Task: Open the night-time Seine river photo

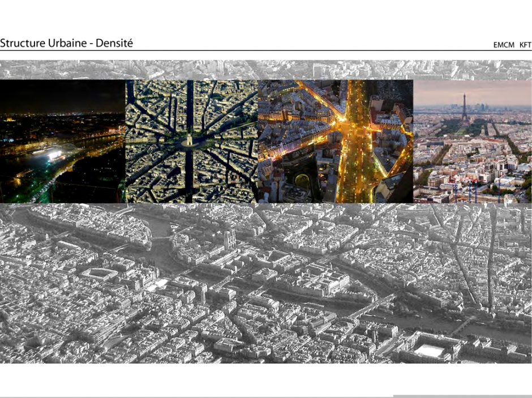Action: coord(62,141)
